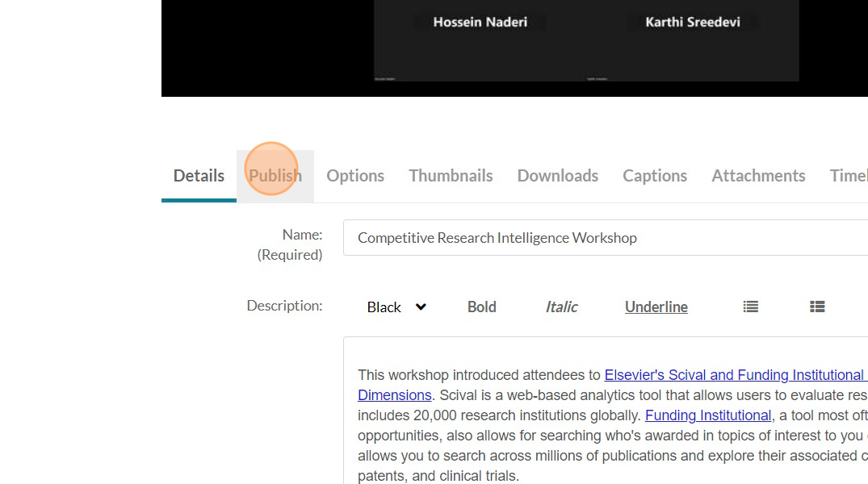Click inside the description text area
Viewport: 868px width, 484px height.
click(x=606, y=411)
